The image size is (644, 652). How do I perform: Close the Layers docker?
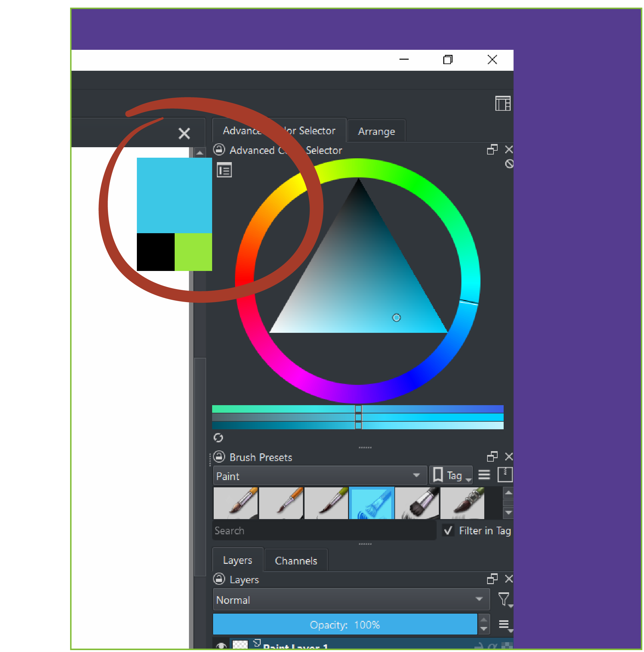(509, 579)
